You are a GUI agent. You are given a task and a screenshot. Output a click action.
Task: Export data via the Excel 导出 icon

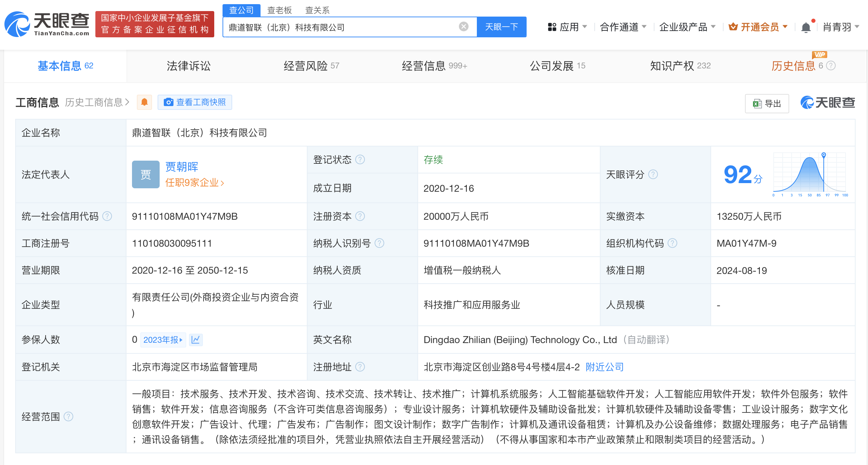757,103
